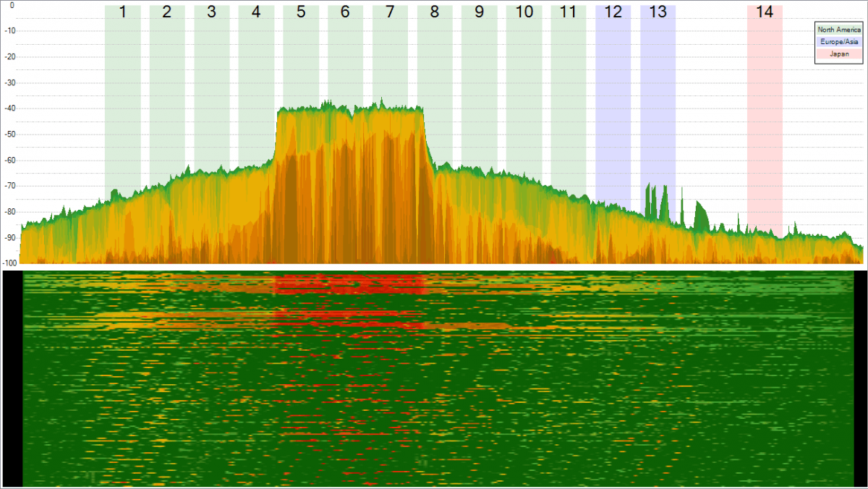The image size is (868, 489).
Task: Select the channel 3 label
Action: point(211,12)
